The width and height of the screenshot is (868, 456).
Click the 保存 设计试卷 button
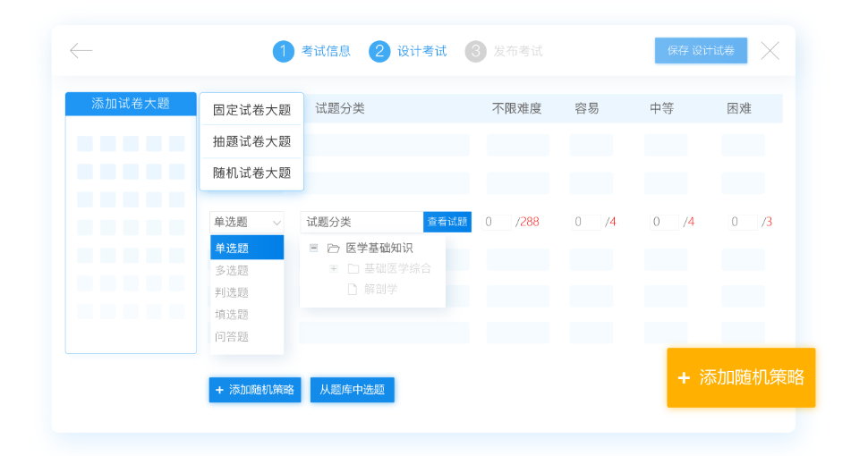700,51
